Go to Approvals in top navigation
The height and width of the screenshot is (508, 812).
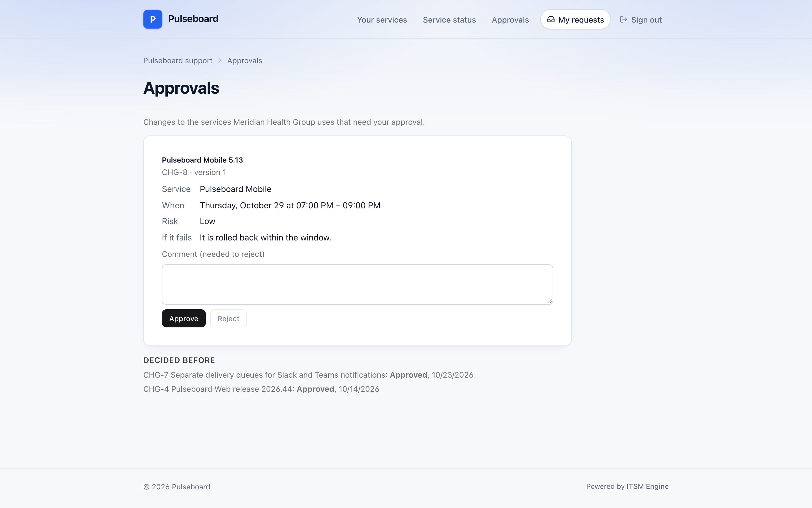(x=510, y=20)
